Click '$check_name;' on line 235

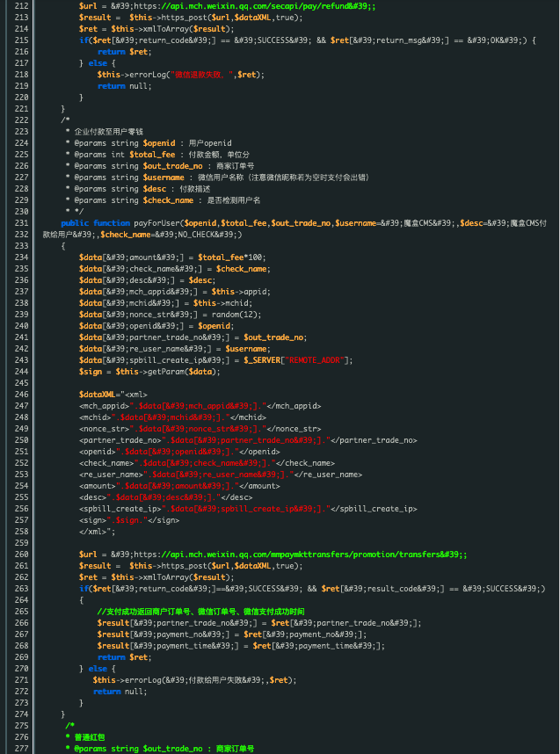[243, 269]
